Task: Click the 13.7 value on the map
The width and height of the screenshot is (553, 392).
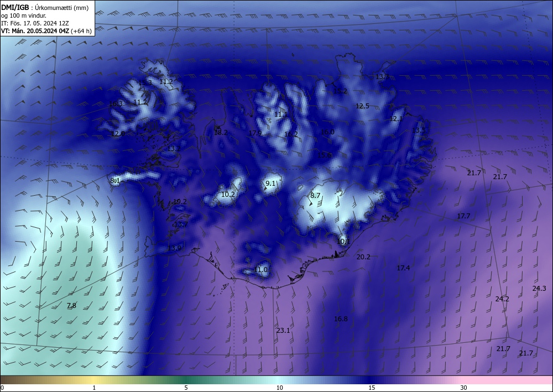Action: 181,224
